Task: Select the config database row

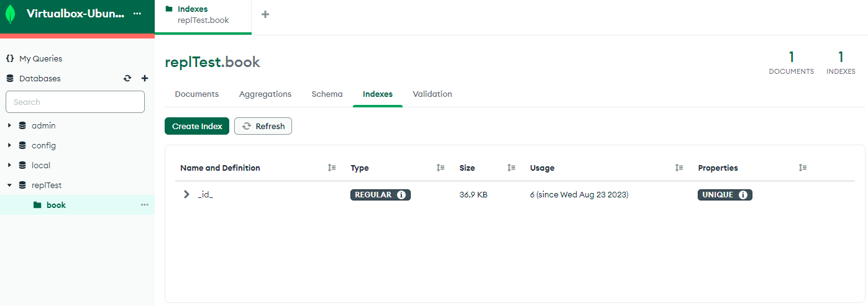Action: (77, 145)
